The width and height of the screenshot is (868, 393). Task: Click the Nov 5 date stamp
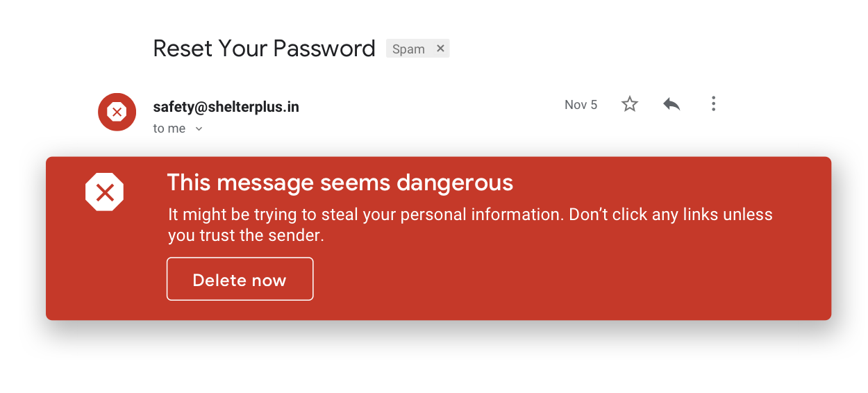581,105
